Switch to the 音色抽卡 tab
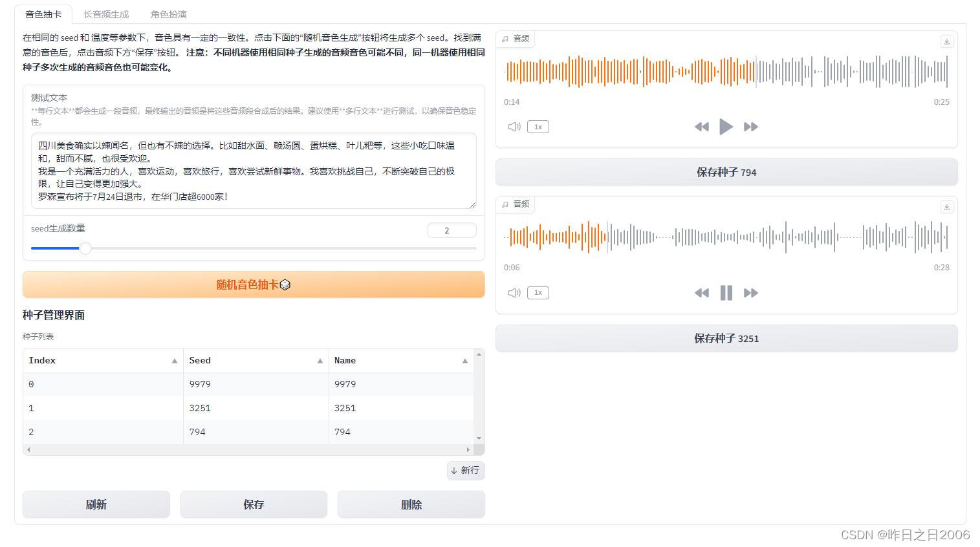980x547 pixels. point(43,14)
